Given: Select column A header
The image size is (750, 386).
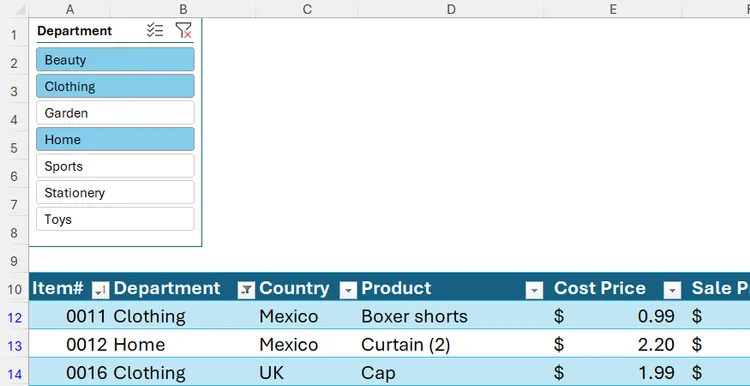Looking at the screenshot, I should [70, 9].
